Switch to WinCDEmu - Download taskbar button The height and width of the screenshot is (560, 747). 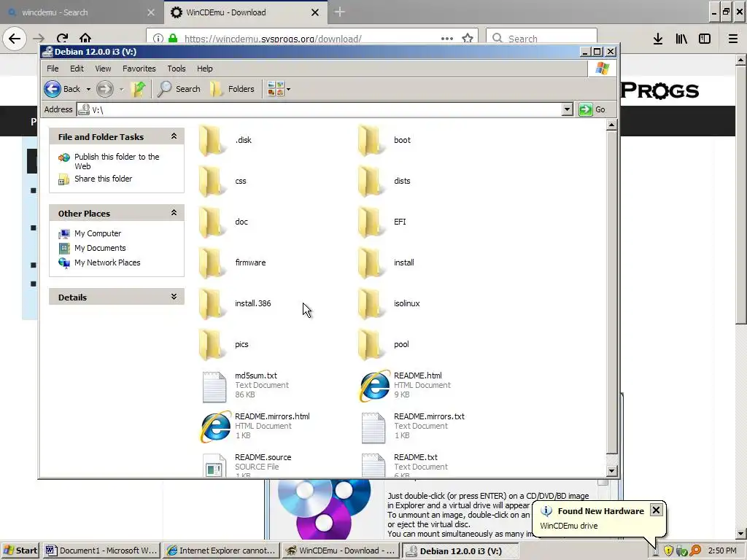pyautogui.click(x=340, y=551)
